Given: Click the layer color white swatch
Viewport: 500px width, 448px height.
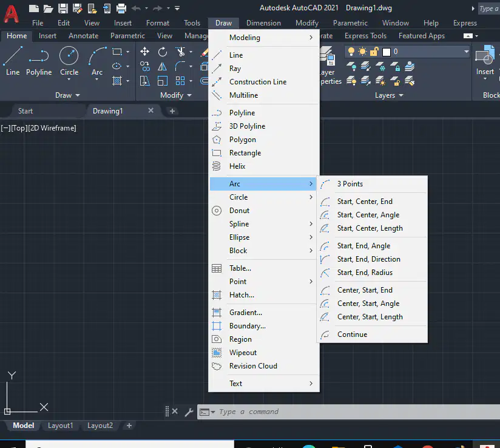Looking at the screenshot, I should tap(386, 52).
